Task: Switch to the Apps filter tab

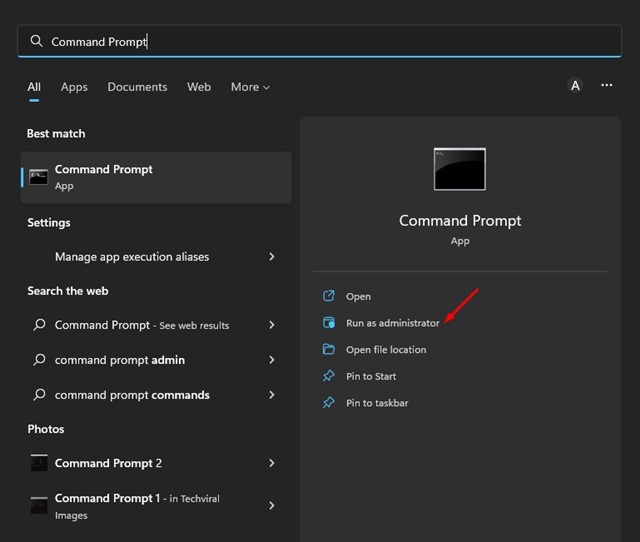Action: click(x=74, y=87)
